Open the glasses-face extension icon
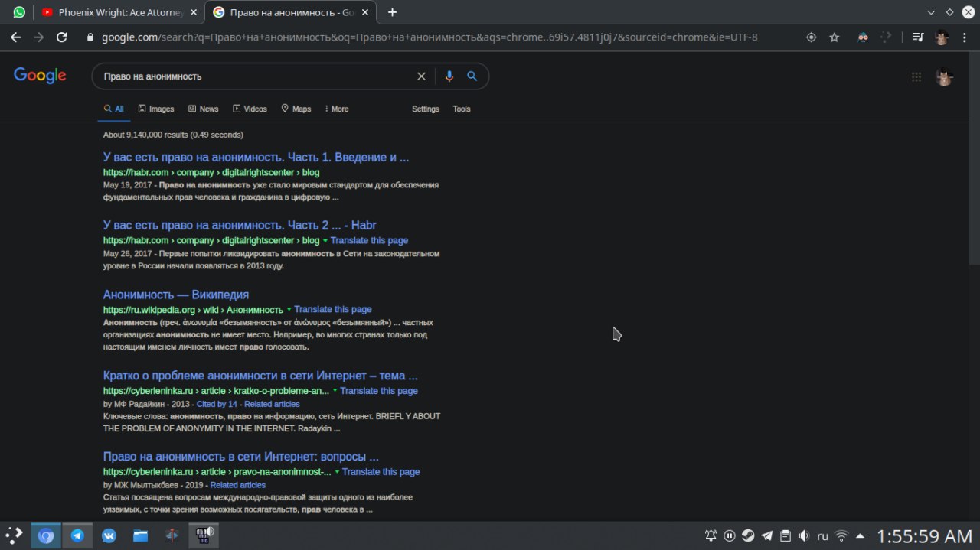Viewport: 980px width, 550px height. pos(863,37)
